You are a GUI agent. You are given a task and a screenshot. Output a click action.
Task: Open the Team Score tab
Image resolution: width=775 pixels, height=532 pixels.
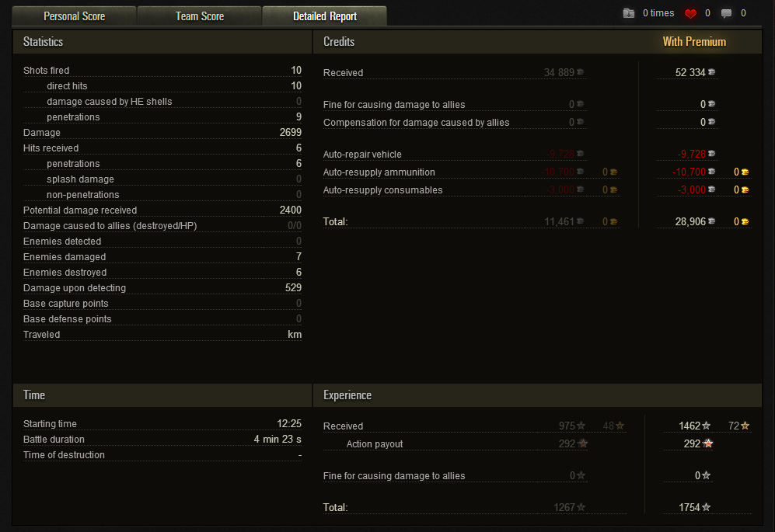pyautogui.click(x=200, y=16)
